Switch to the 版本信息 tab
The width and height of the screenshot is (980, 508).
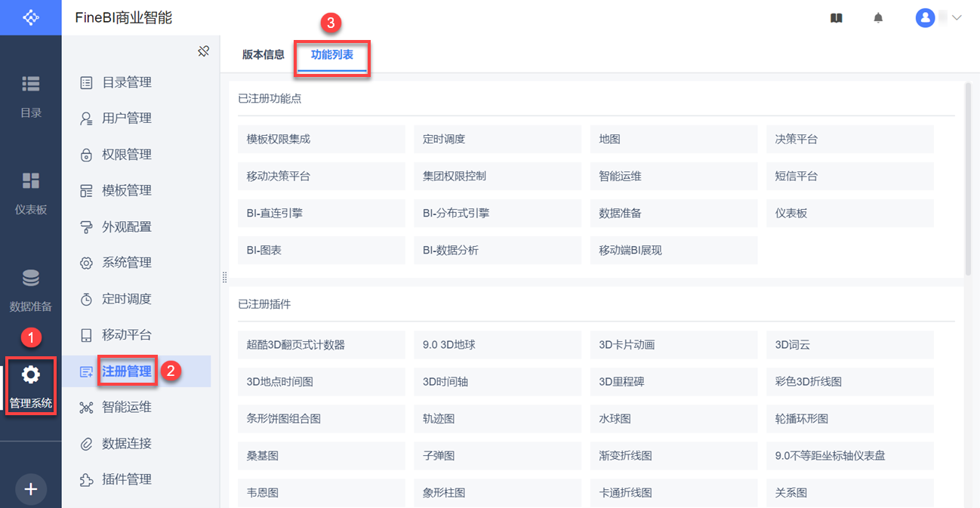pyautogui.click(x=263, y=54)
